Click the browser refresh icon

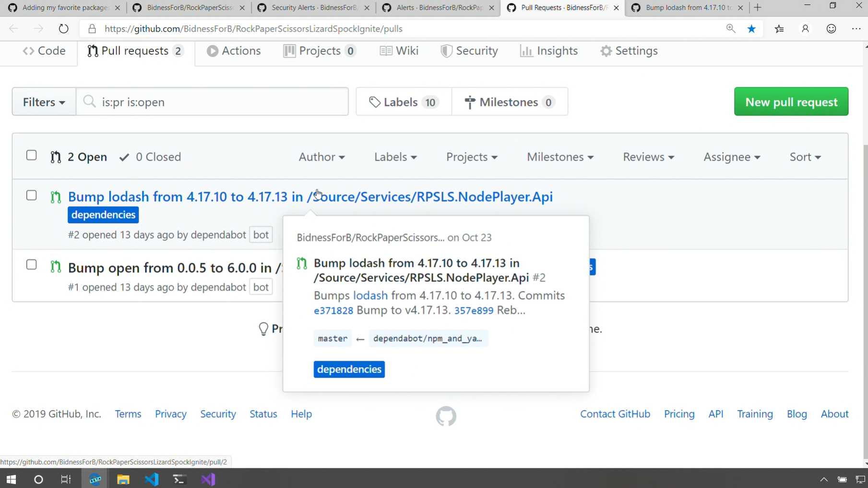tap(63, 29)
